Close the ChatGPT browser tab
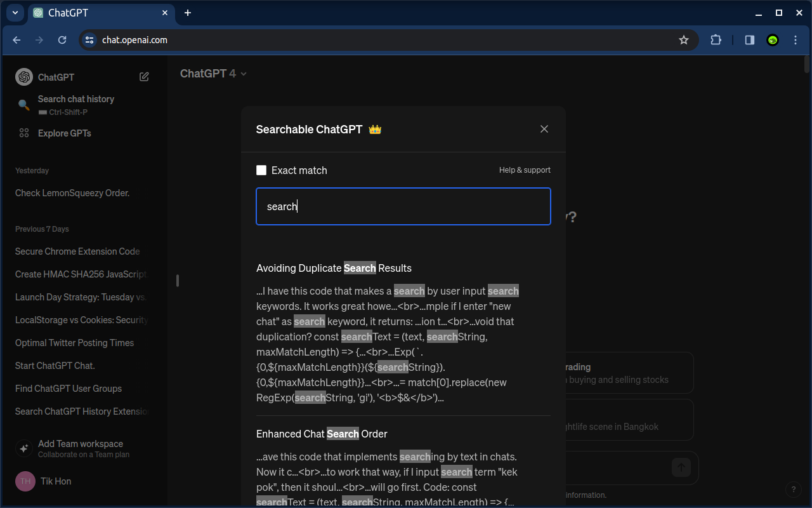 (x=165, y=13)
